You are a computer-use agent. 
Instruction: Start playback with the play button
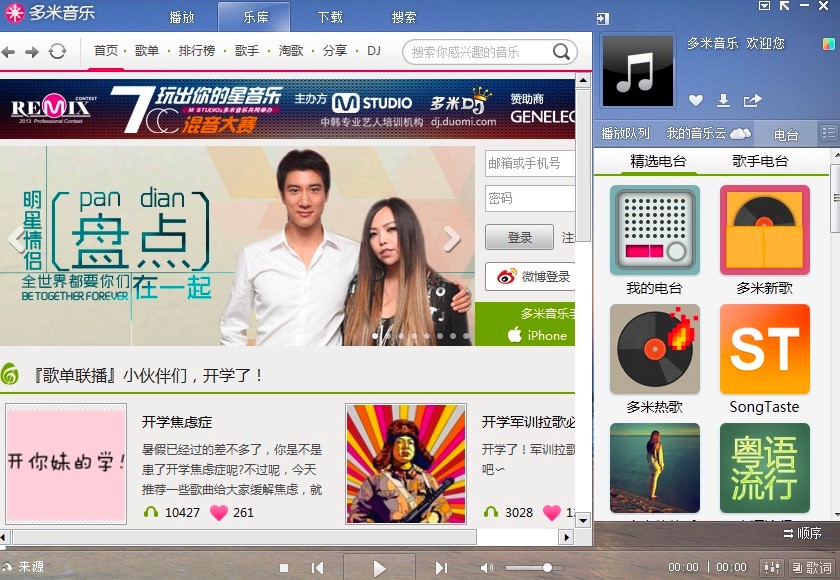click(x=379, y=568)
